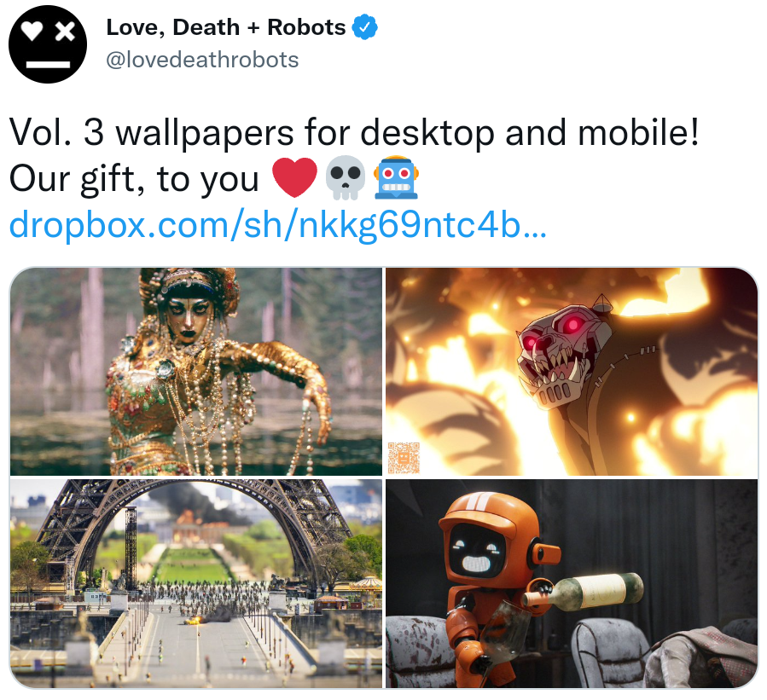
Task: Click the red heart emoji in tweet
Action: (x=294, y=178)
